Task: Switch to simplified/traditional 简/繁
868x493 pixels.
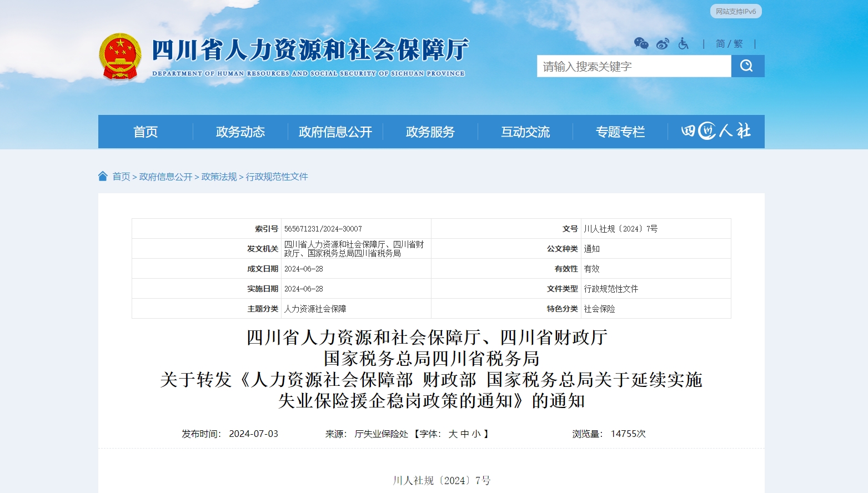Action: click(x=729, y=44)
